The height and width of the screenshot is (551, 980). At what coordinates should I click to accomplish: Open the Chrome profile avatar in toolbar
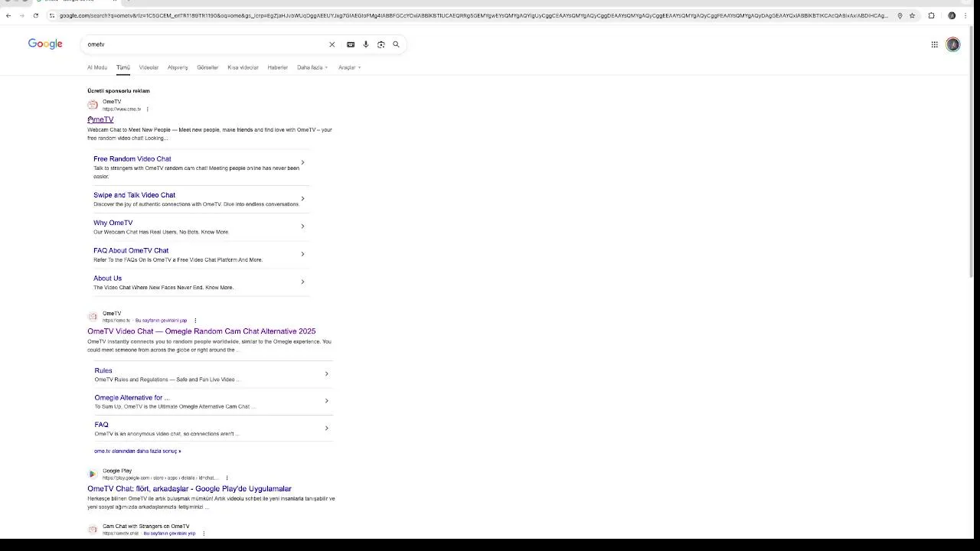[952, 15]
